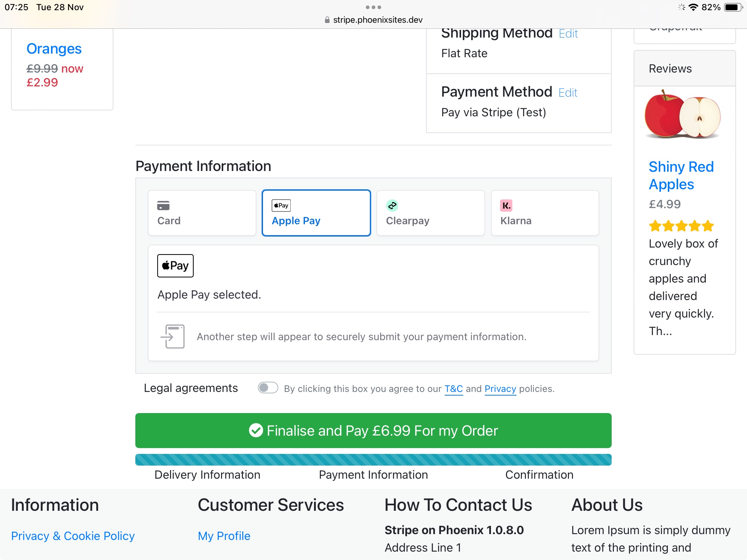The height and width of the screenshot is (560, 747).
Task: Edit the Shipping Method
Action: tap(568, 34)
